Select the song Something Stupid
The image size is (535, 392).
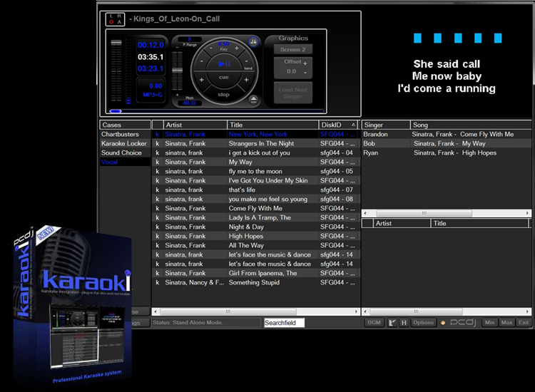(256, 282)
